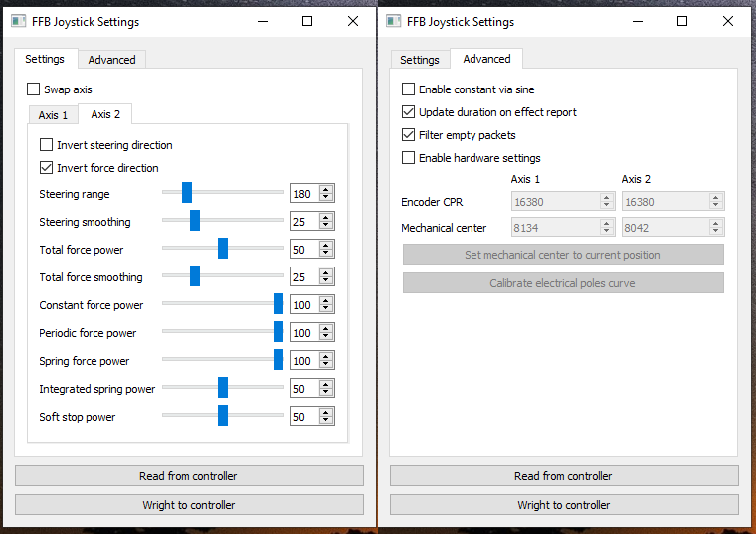Click the Constant force power slider handle
This screenshot has width=756, height=534.
[279, 303]
